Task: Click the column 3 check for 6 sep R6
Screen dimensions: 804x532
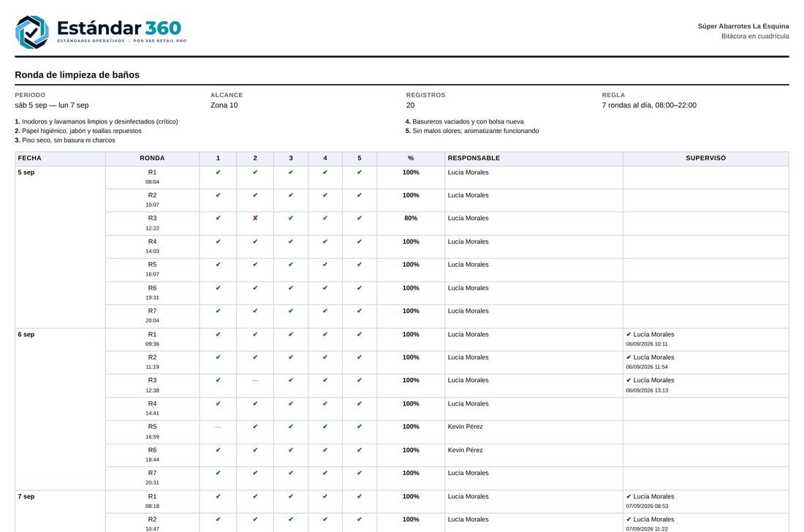Action: tap(291, 450)
